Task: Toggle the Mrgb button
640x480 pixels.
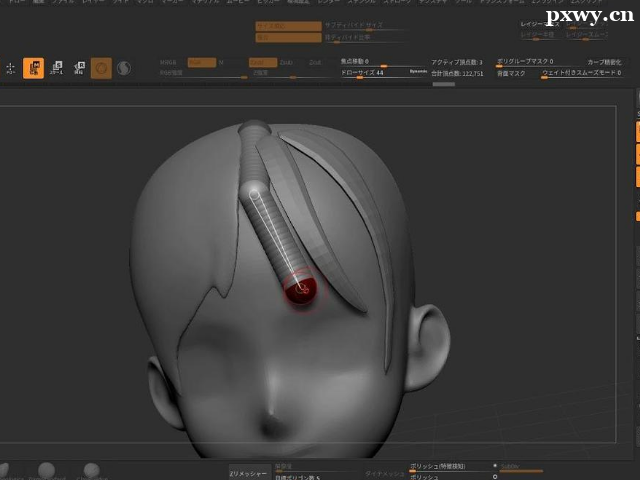Action: [169, 62]
